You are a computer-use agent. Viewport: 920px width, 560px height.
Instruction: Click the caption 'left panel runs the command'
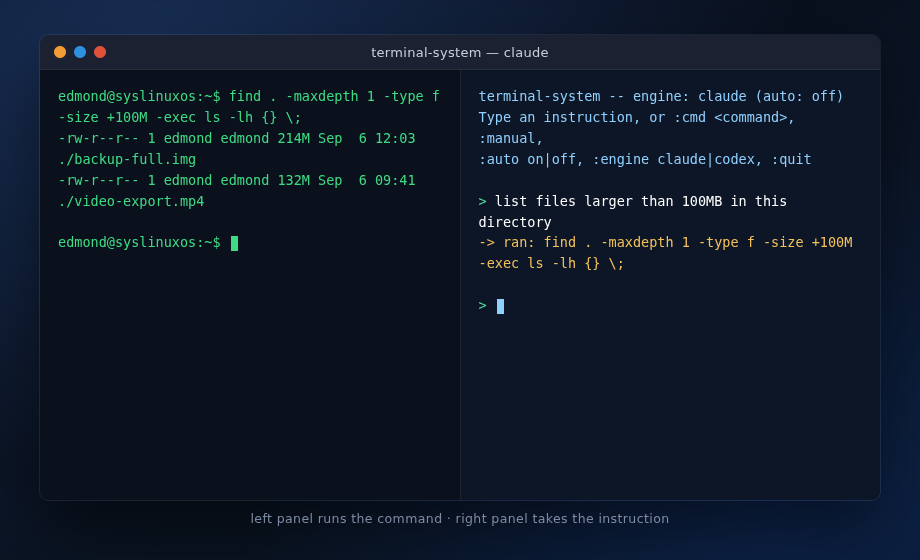[346, 519]
